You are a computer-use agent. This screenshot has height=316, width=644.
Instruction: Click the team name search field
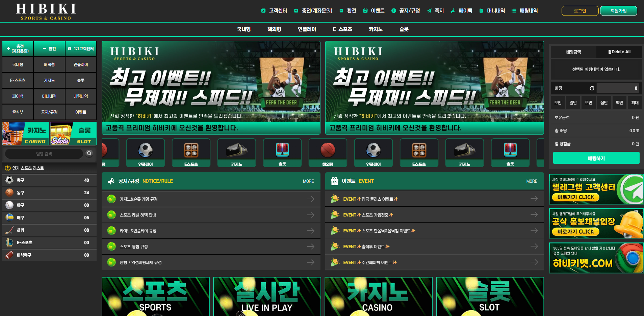(x=44, y=154)
